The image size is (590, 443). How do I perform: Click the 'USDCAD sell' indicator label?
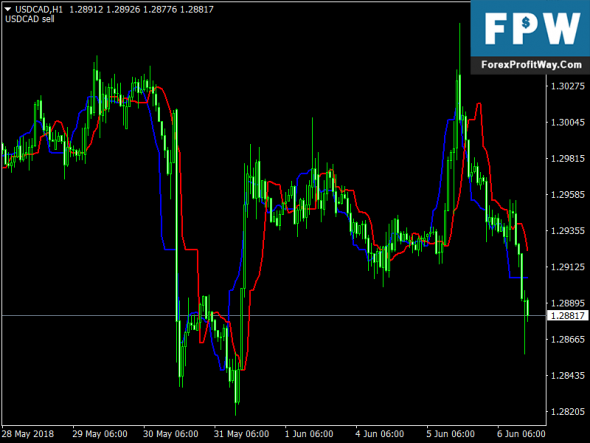point(30,19)
